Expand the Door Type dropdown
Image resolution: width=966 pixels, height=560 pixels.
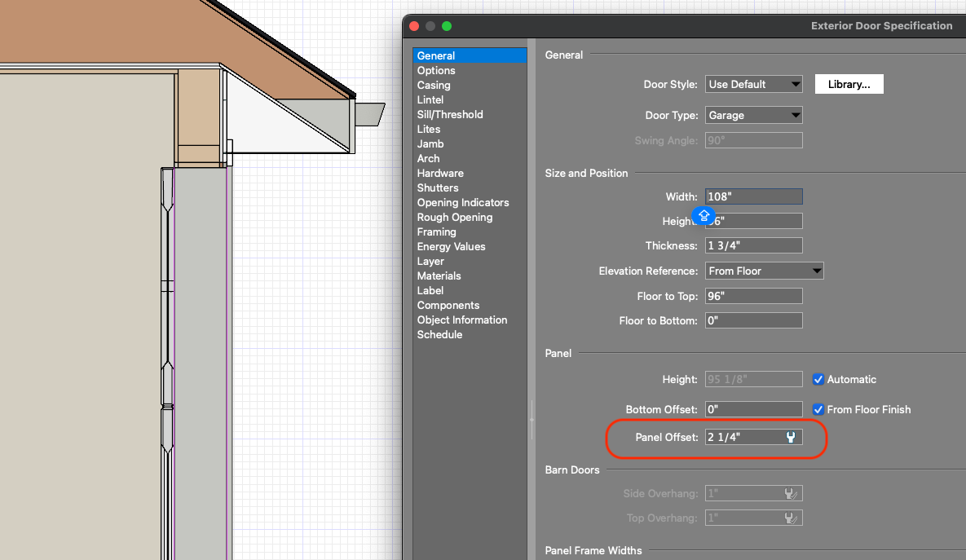point(753,116)
